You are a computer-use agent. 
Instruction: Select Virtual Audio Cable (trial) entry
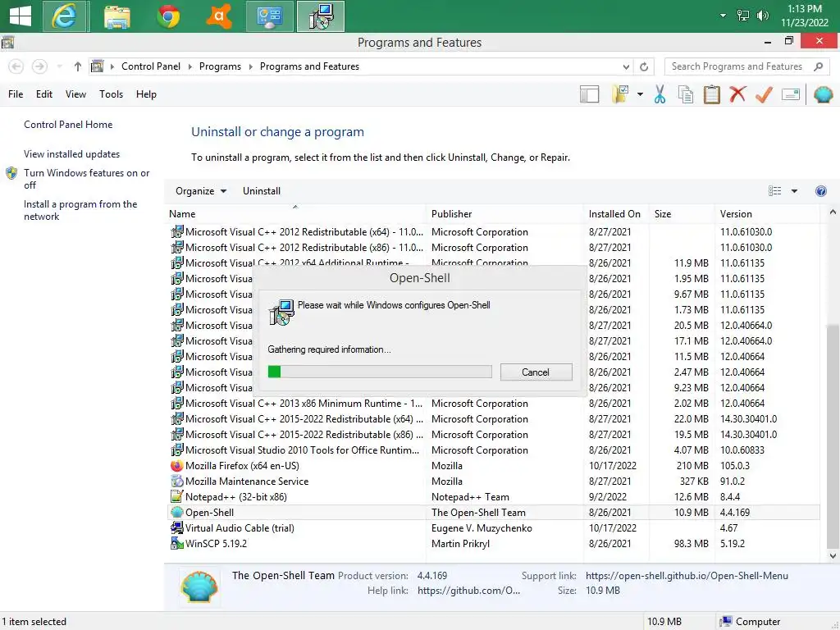pyautogui.click(x=493, y=527)
